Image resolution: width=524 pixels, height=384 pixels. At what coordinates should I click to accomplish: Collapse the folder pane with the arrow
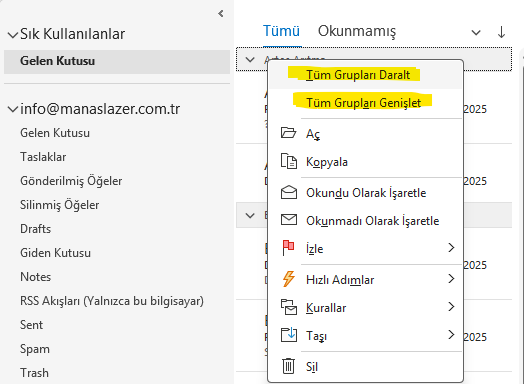221,13
